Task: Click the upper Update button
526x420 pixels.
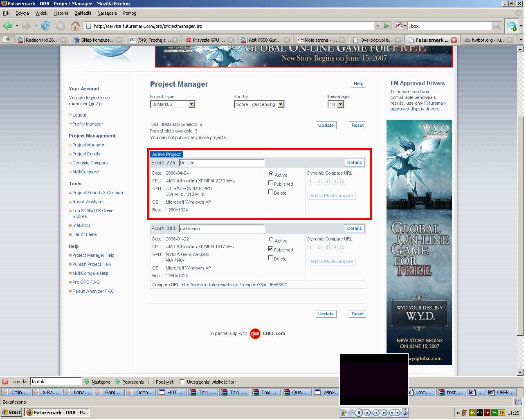Action: coord(326,125)
